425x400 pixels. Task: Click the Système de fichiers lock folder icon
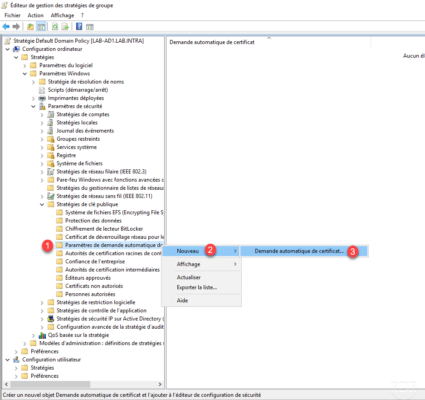(x=51, y=163)
